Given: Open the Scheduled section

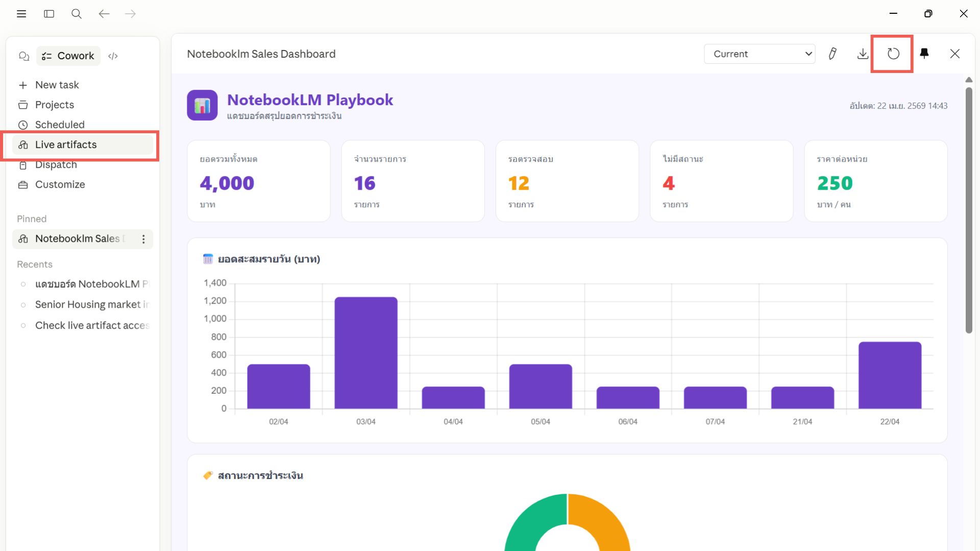Looking at the screenshot, I should point(59,124).
